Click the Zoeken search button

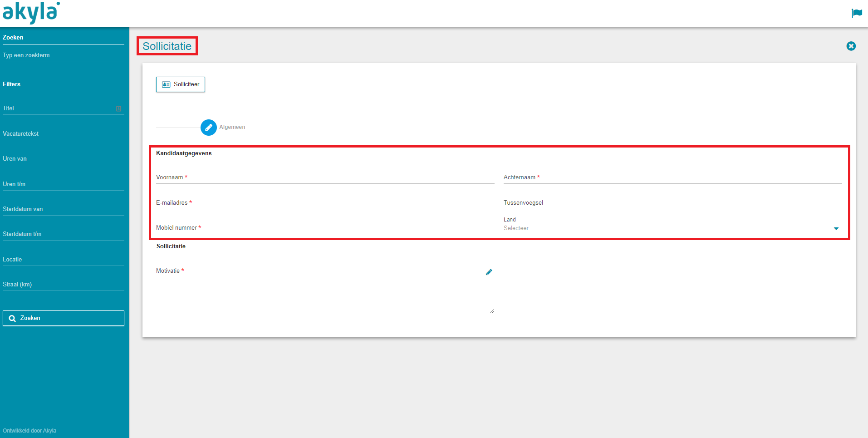(x=64, y=318)
